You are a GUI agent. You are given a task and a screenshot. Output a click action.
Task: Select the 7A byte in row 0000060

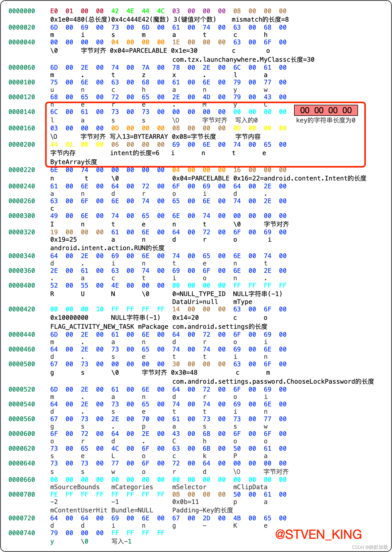pyautogui.click(x=146, y=68)
